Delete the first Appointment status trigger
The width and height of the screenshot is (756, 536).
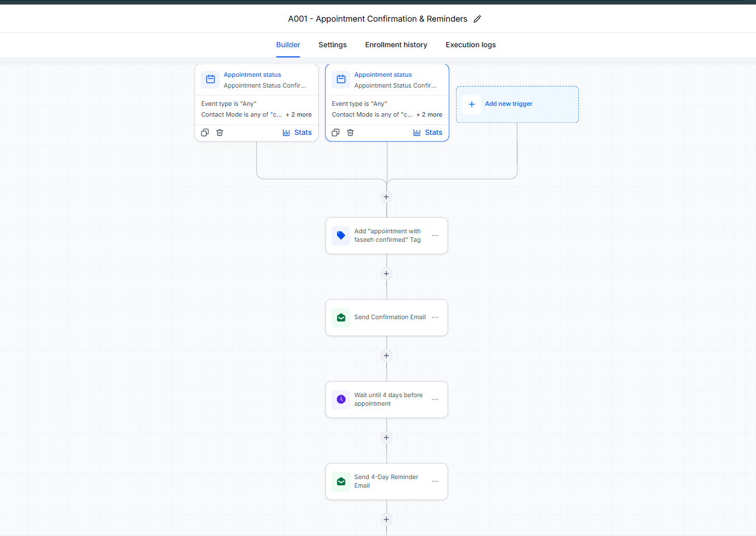point(220,133)
